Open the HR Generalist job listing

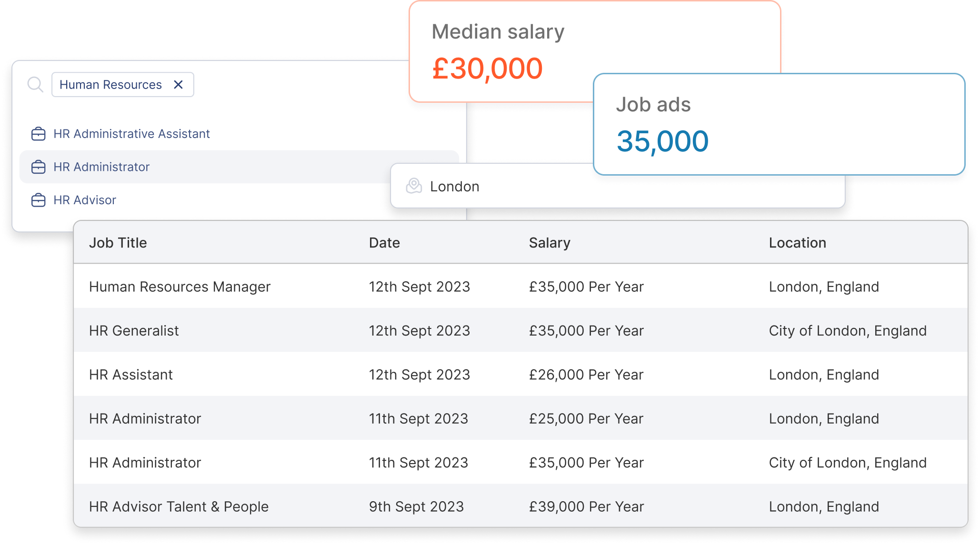point(134,331)
